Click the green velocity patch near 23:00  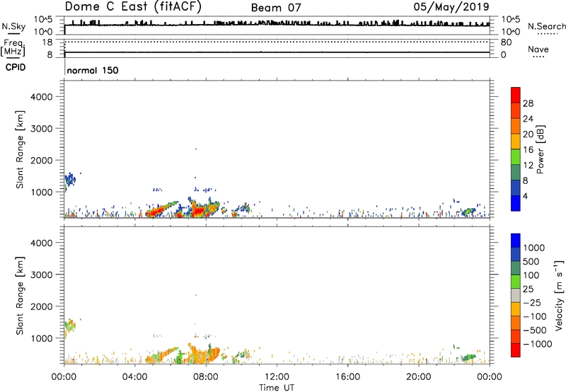coord(468,357)
